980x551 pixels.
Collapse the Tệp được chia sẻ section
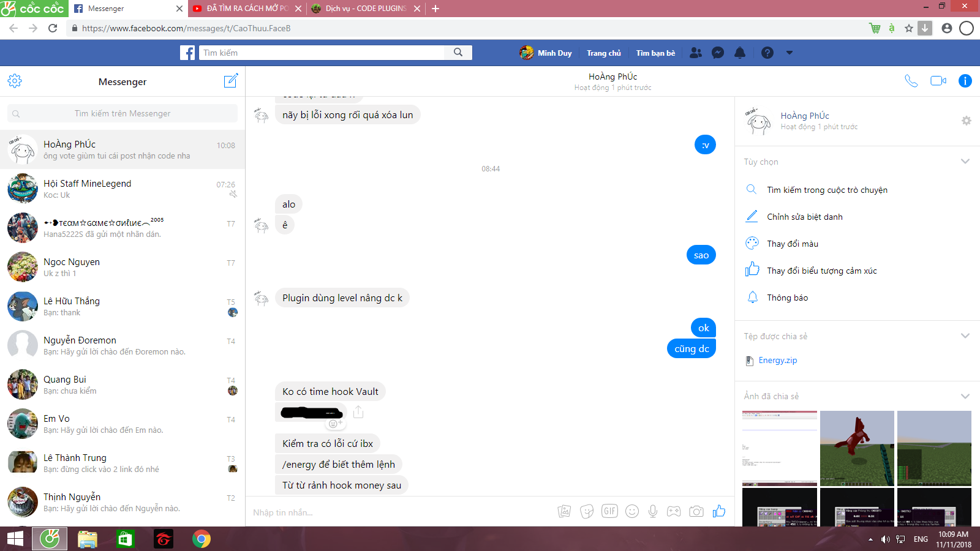click(x=965, y=336)
